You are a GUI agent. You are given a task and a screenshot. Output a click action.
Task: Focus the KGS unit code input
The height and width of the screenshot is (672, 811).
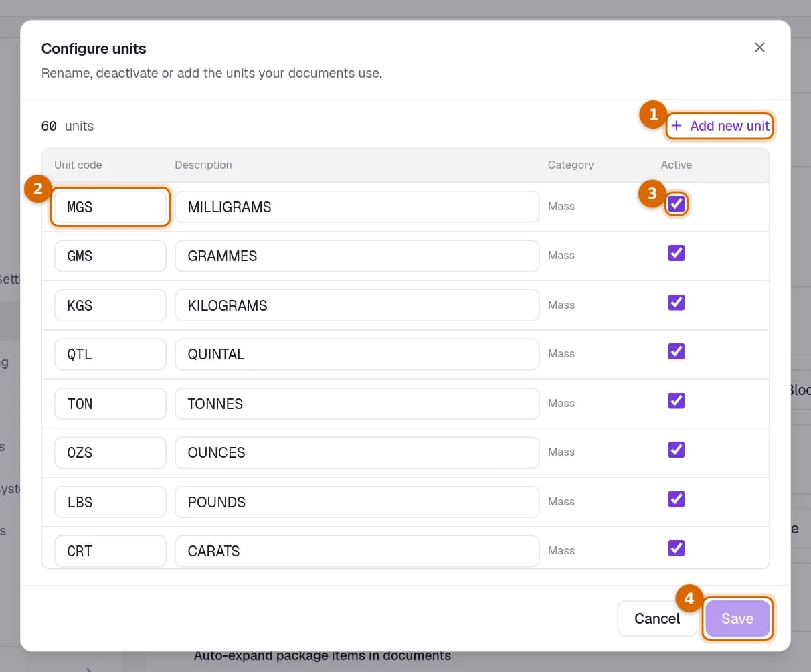pyautogui.click(x=110, y=305)
